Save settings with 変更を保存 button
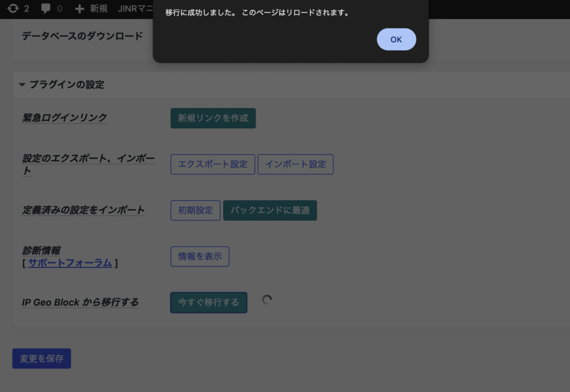Viewport: 570px width, 392px height. [42, 359]
